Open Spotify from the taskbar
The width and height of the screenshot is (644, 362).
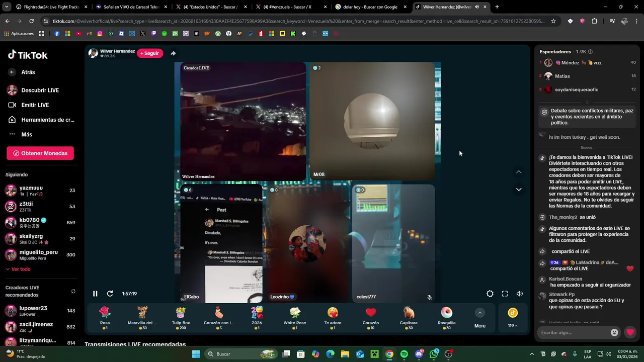pos(404,354)
